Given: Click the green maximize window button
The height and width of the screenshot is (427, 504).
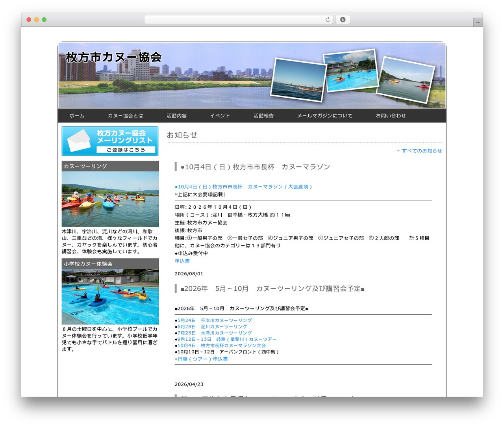Looking at the screenshot, I should click(44, 20).
